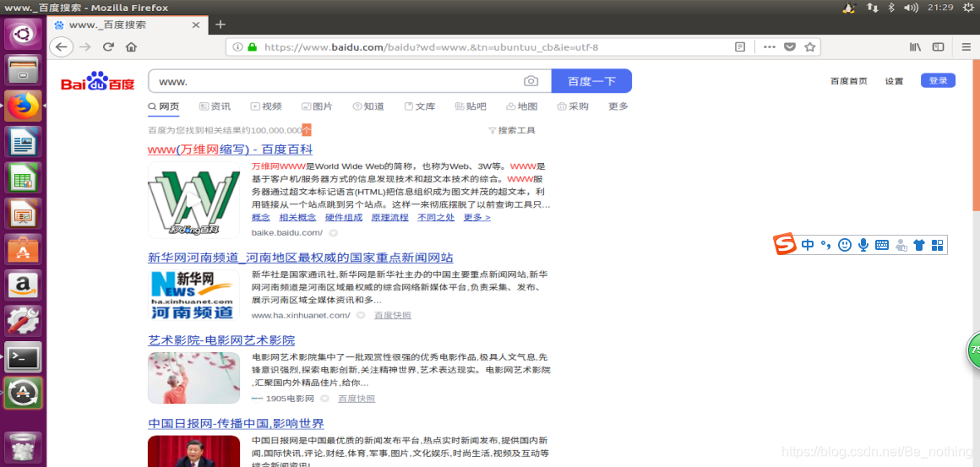Bookmark this page with star icon
980x467 pixels.
[x=809, y=46]
